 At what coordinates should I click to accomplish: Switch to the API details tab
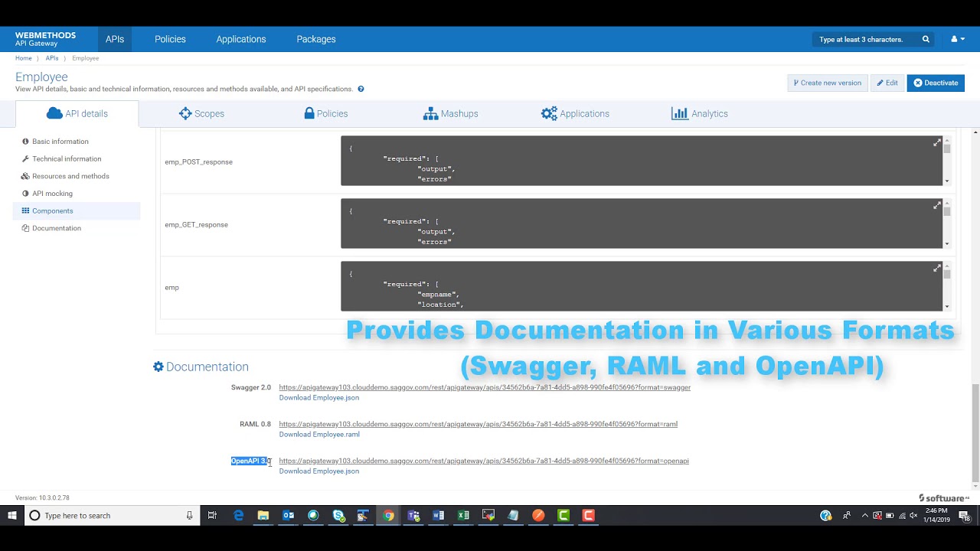click(77, 113)
